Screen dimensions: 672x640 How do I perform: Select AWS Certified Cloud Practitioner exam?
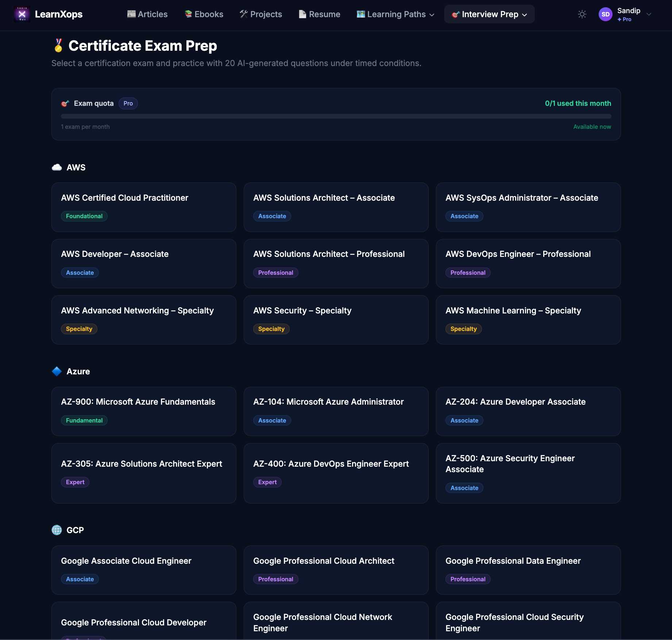tap(144, 207)
